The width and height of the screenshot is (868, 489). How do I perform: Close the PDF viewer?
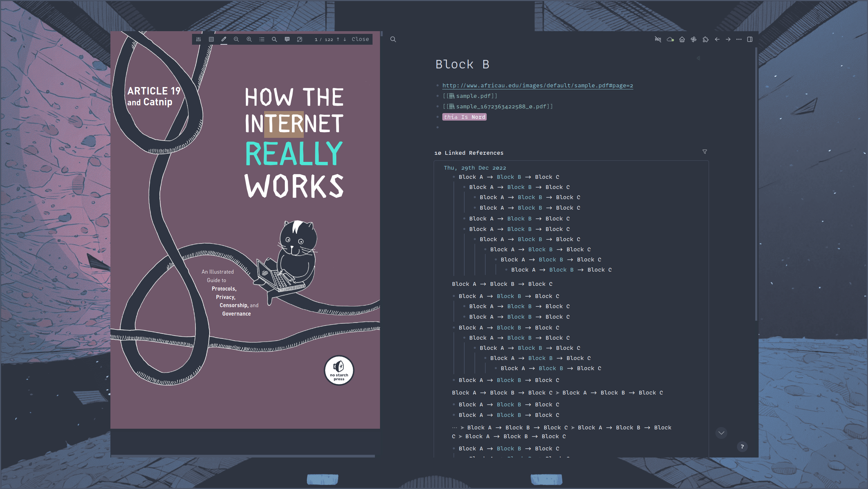[x=360, y=39]
